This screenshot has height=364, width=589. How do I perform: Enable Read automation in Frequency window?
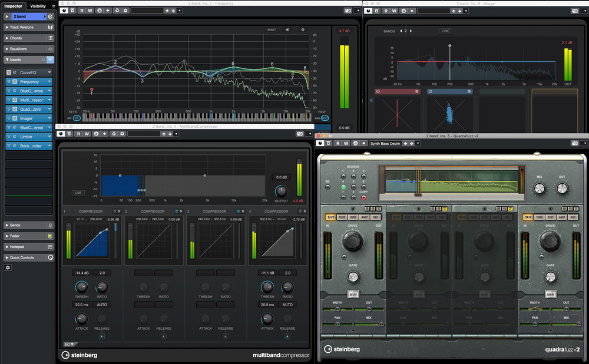(x=81, y=11)
